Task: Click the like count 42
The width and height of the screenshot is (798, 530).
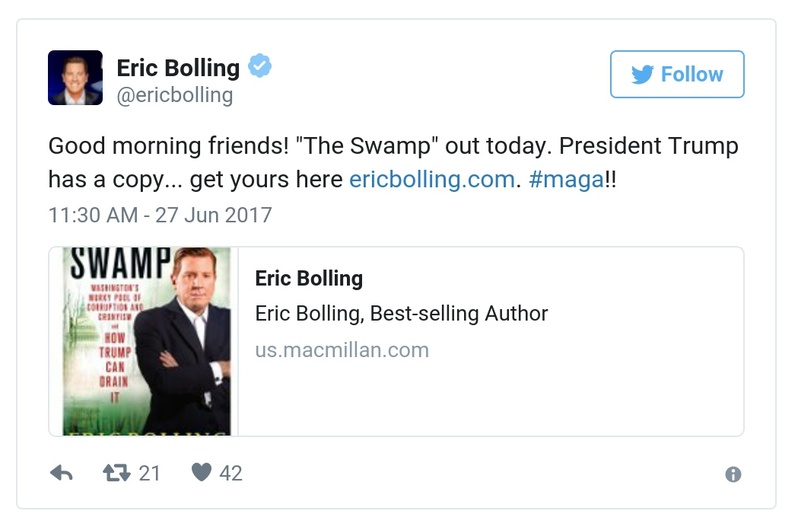Action: point(230,473)
